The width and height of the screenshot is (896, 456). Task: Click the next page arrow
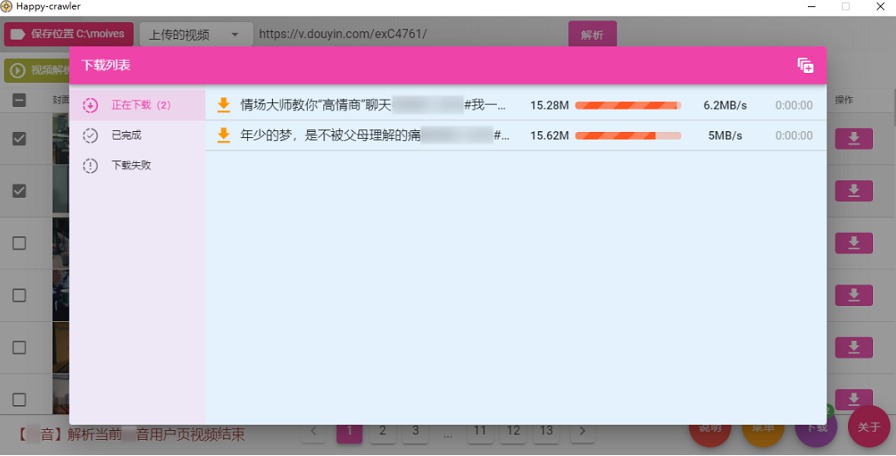pyautogui.click(x=582, y=431)
